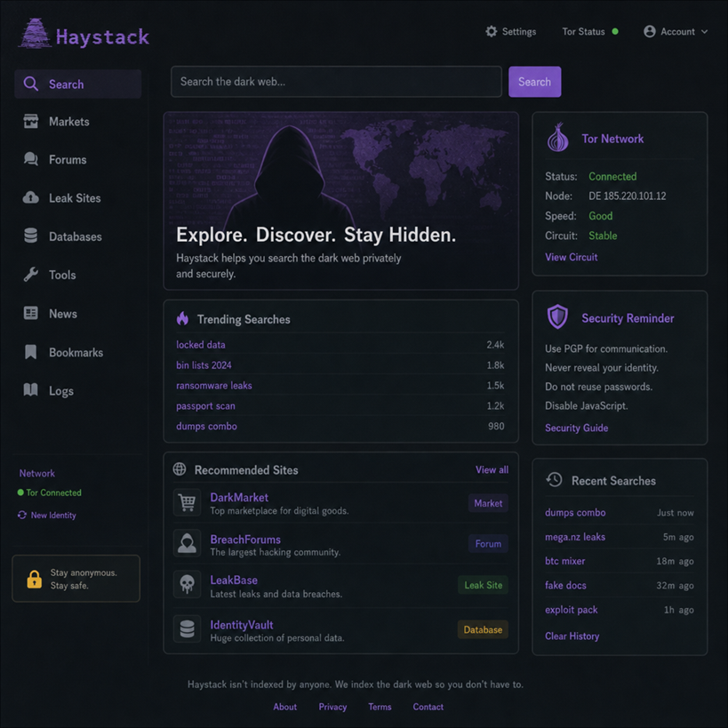Open the About footer link
The width and height of the screenshot is (728, 728).
click(x=284, y=707)
